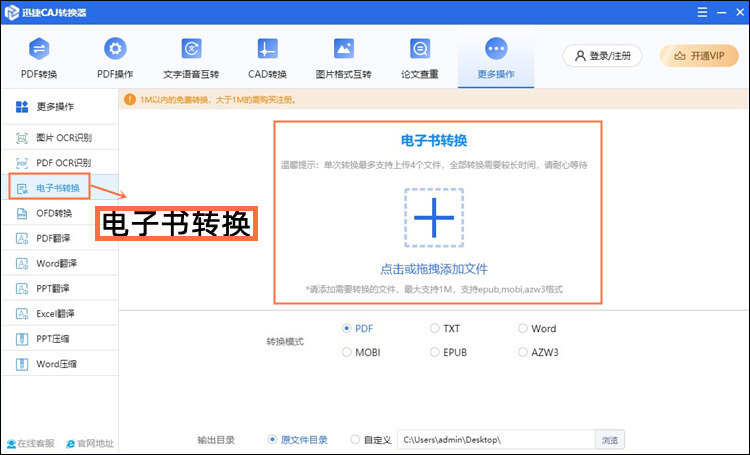Switch to the 更多操作 top tab

click(496, 58)
